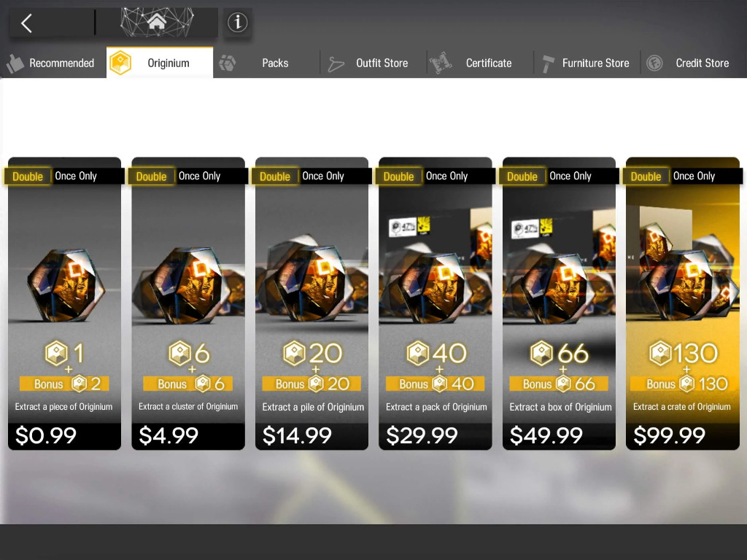Buy the $0.99 piece of Originium
This screenshot has width=747, height=560.
(x=64, y=303)
